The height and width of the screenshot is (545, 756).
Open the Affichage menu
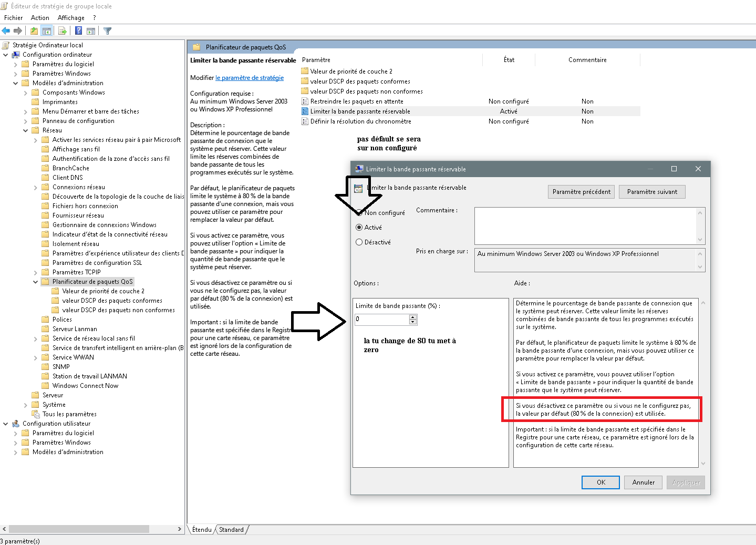(71, 18)
